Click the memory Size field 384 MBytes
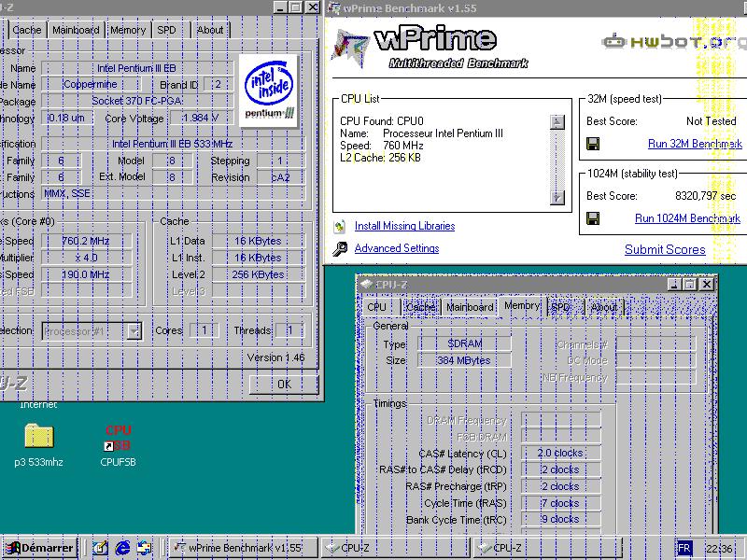747x560 pixels. (x=464, y=360)
